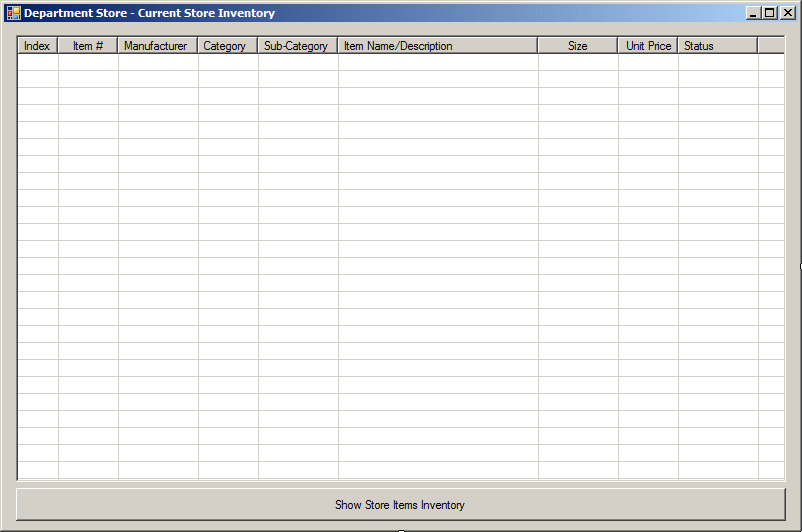Click the Manufacturer column header
802x532 pixels.
(158, 46)
